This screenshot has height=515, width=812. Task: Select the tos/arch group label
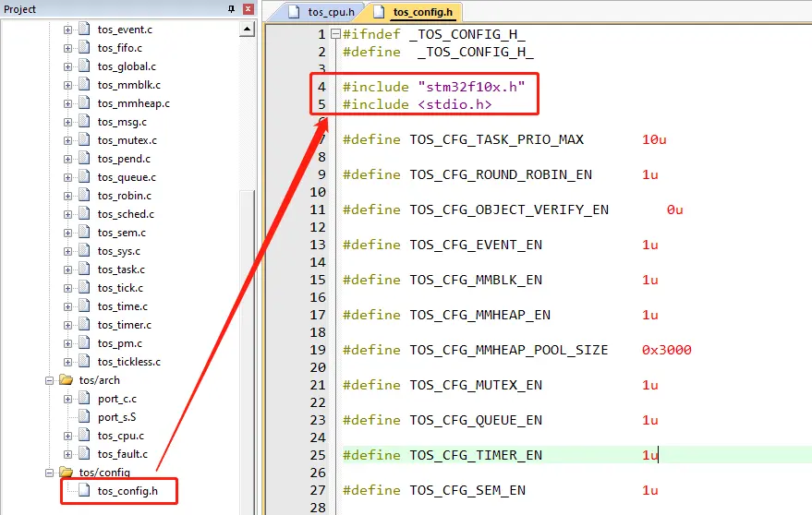coord(100,380)
